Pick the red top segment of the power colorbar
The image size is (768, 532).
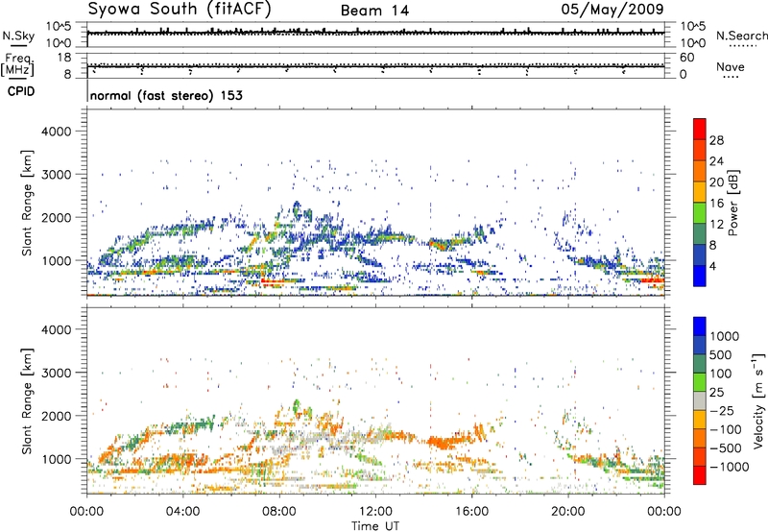pyautogui.click(x=700, y=129)
